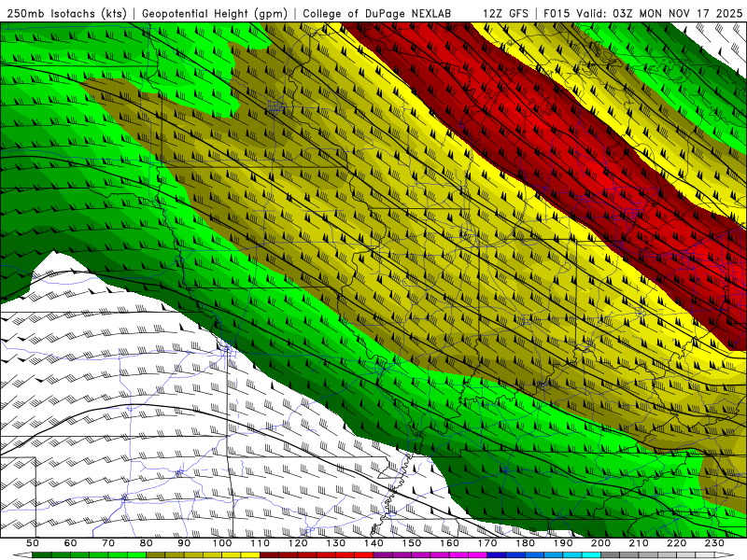Click the 220 value on the color scale
Image resolution: width=747 pixels, height=560 pixels.
click(676, 543)
